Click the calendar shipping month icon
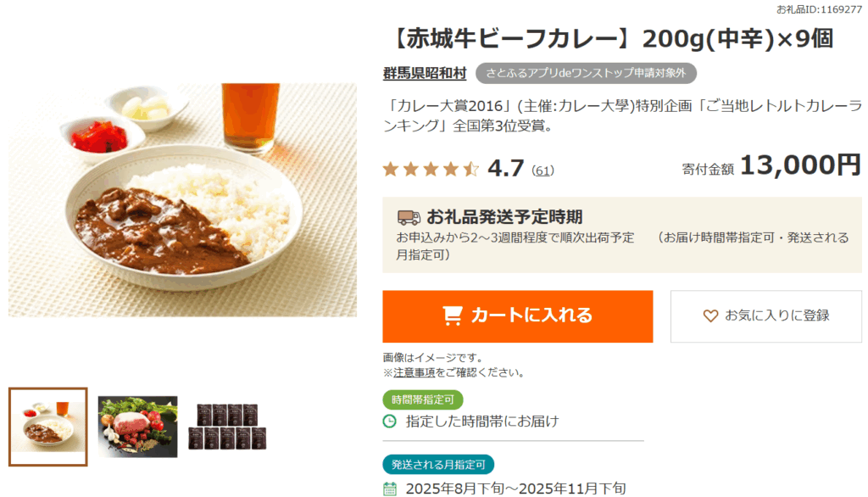Image resolution: width=868 pixels, height=497 pixels. coord(390,489)
